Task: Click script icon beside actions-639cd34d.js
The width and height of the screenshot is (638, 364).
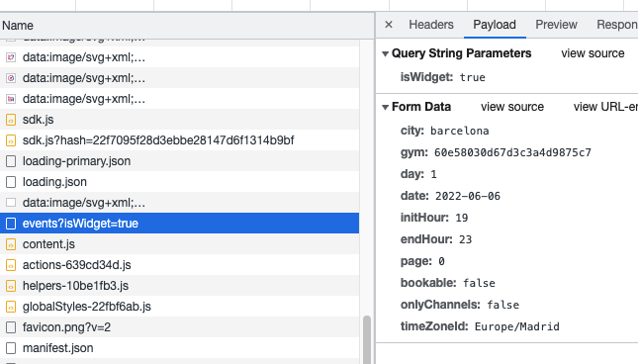Action: click(x=11, y=265)
